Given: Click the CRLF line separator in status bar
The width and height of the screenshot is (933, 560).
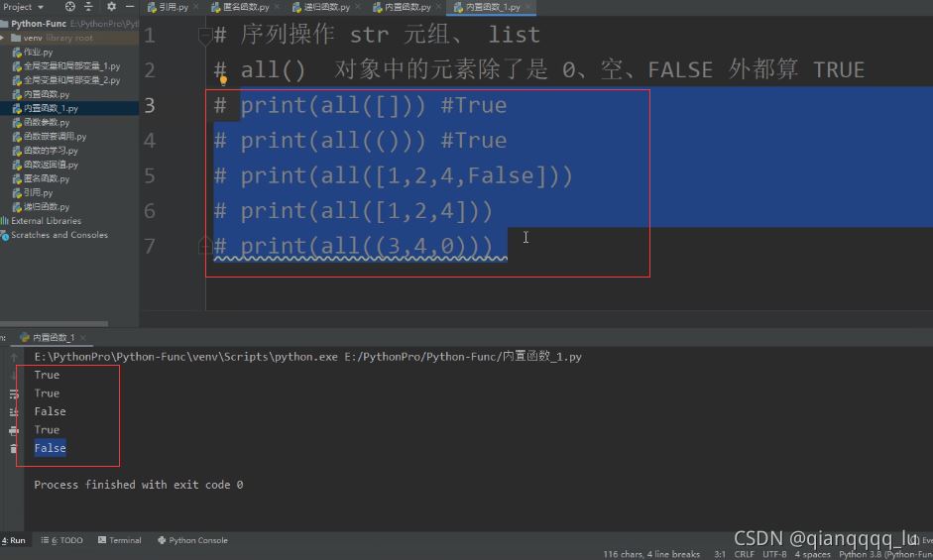Looking at the screenshot, I should click(x=744, y=554).
